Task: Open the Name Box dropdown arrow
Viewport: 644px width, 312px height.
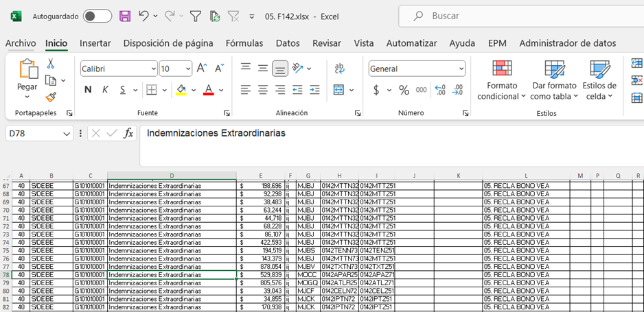Action: coord(67,134)
